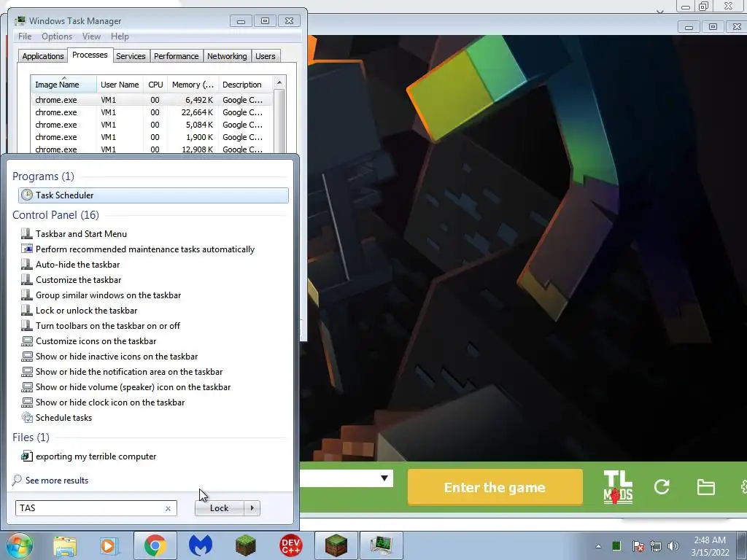Switch to the Performance tab

(177, 56)
